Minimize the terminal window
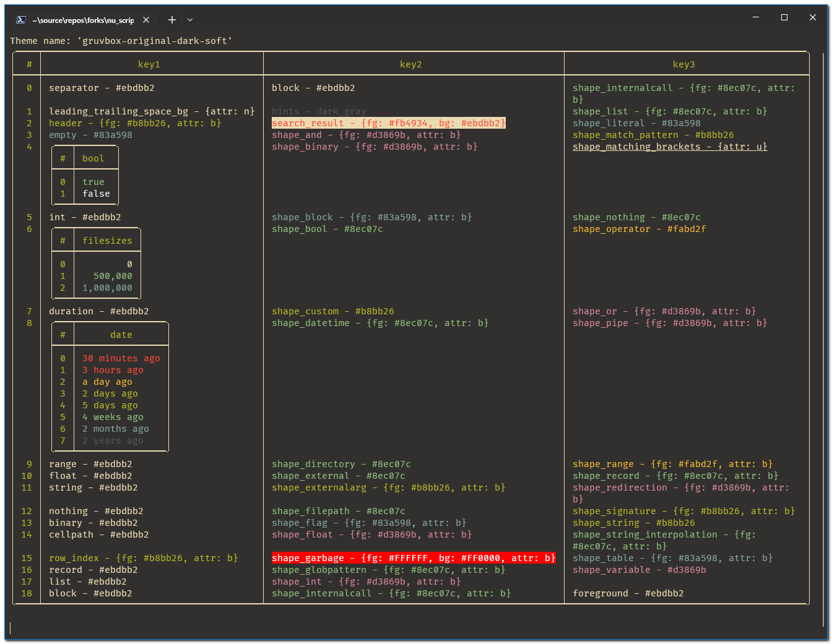 point(756,17)
